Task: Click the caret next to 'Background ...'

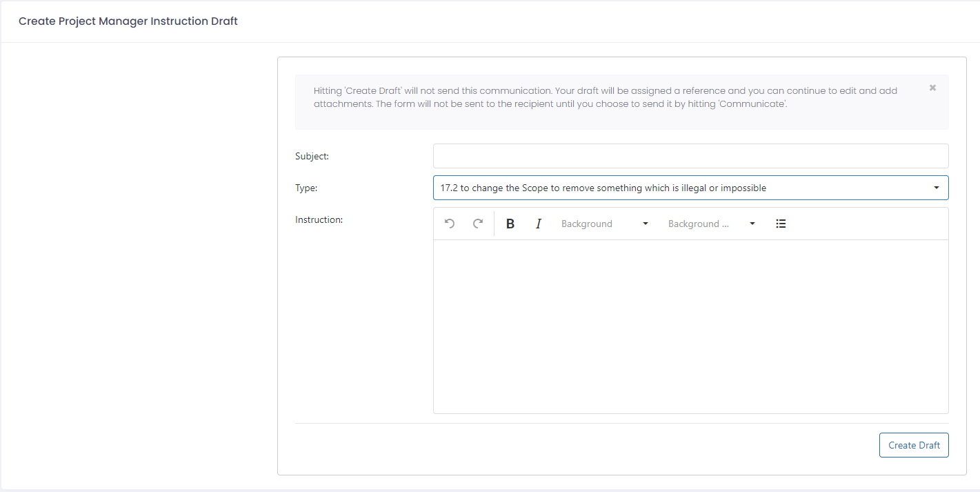Action: pyautogui.click(x=752, y=224)
